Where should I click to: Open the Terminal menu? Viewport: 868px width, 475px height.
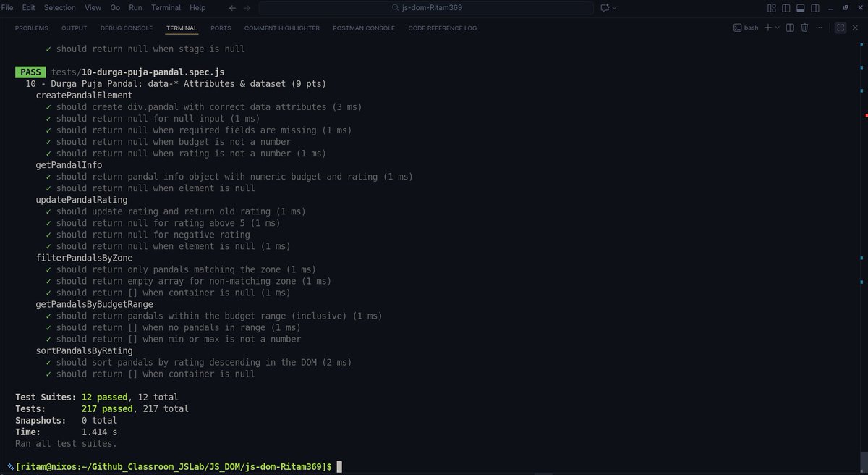pyautogui.click(x=166, y=7)
